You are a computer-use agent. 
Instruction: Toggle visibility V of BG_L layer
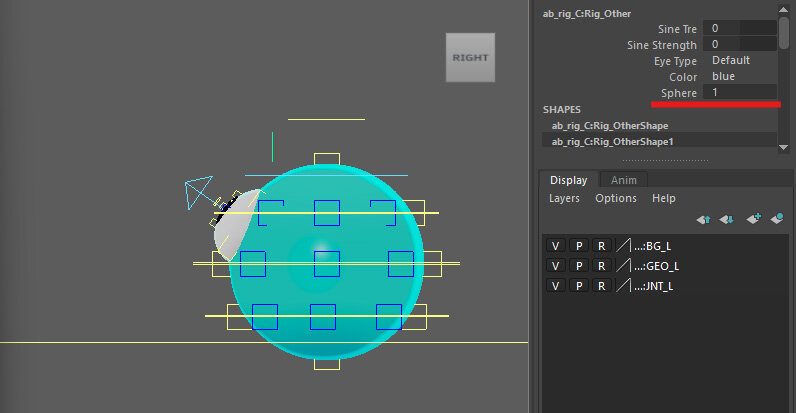click(x=556, y=245)
